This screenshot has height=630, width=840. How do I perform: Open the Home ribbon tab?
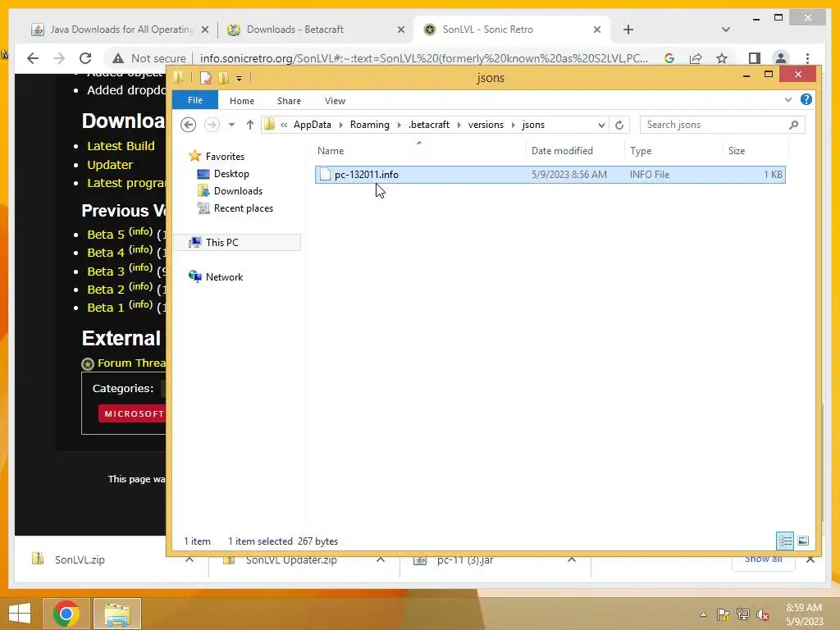[242, 101]
